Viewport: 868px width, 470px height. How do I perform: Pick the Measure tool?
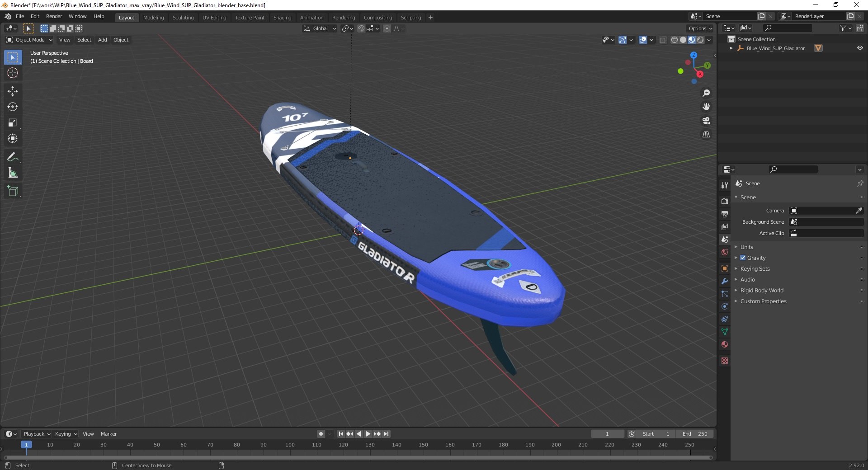point(13,173)
